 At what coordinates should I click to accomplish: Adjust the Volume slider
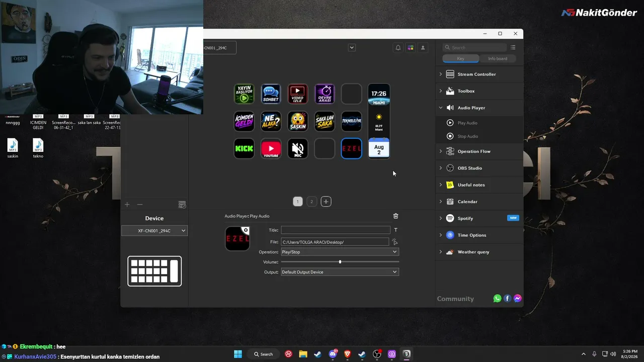pyautogui.click(x=340, y=262)
